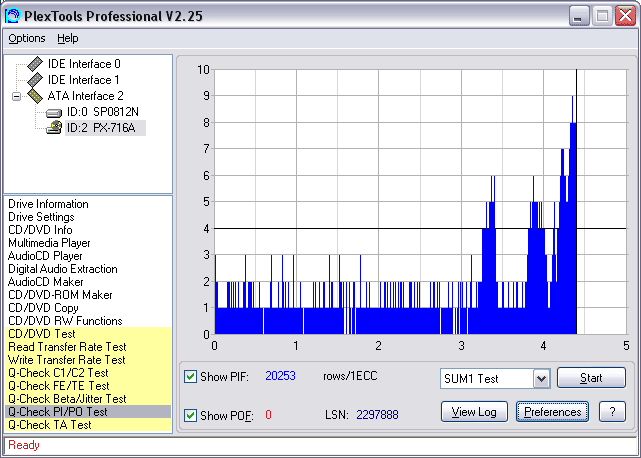
Task: Select ATA Interface 2 in tree
Action: click(x=85, y=96)
